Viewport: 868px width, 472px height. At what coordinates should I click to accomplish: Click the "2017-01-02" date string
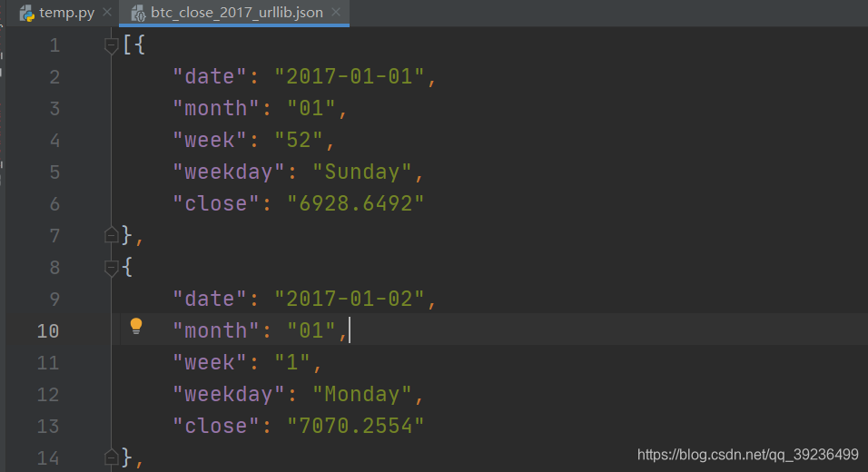[x=350, y=299]
